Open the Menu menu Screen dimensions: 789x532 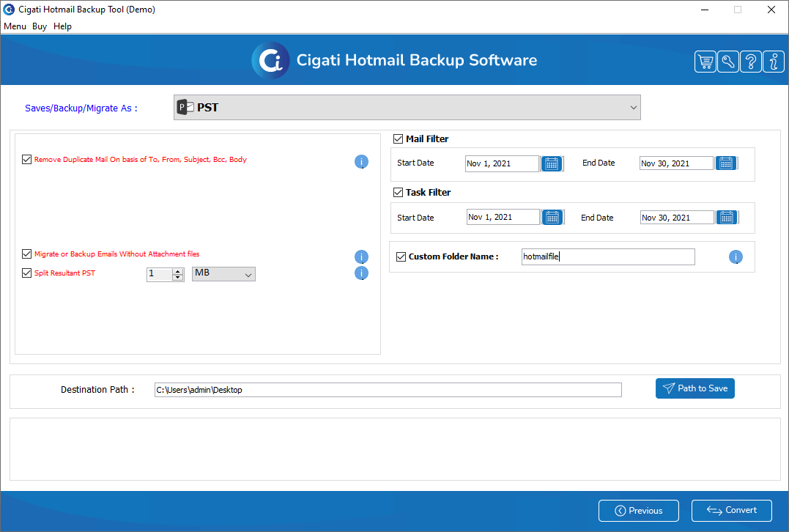[x=15, y=26]
